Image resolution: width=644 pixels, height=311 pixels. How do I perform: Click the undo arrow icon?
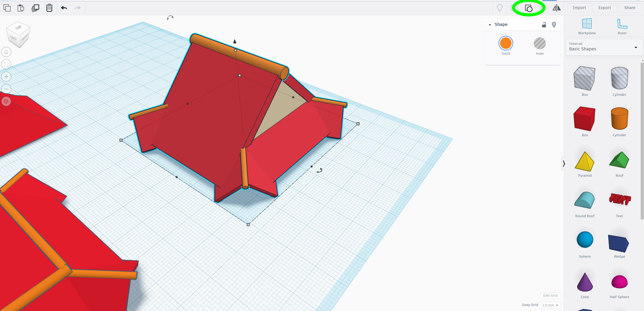point(64,7)
